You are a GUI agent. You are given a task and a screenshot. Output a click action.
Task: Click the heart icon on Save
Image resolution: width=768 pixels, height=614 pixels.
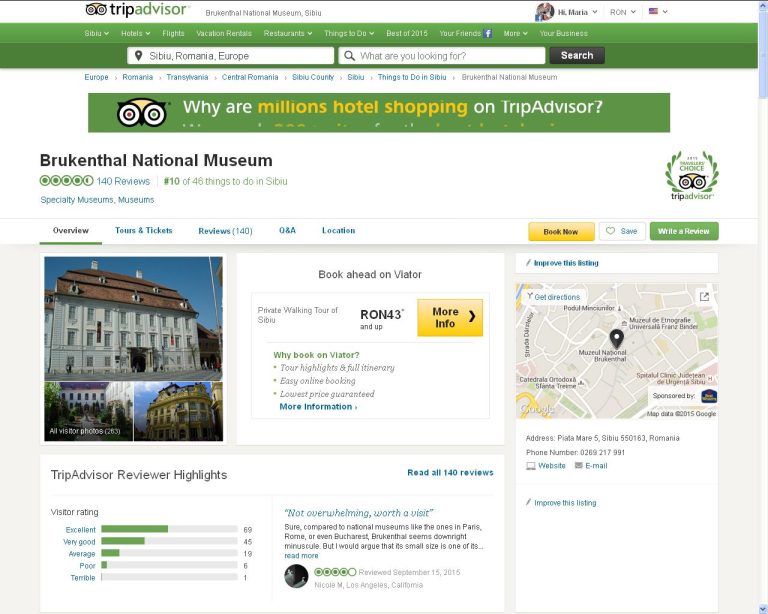610,231
